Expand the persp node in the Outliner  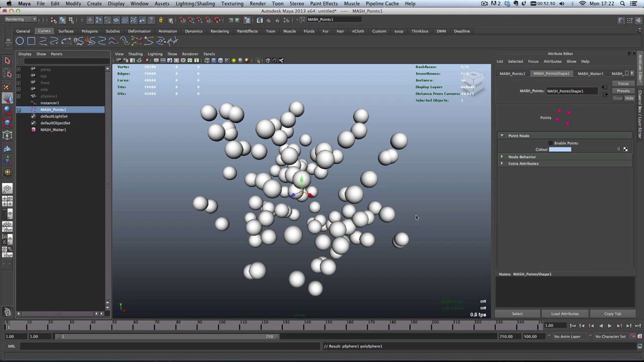click(x=19, y=69)
